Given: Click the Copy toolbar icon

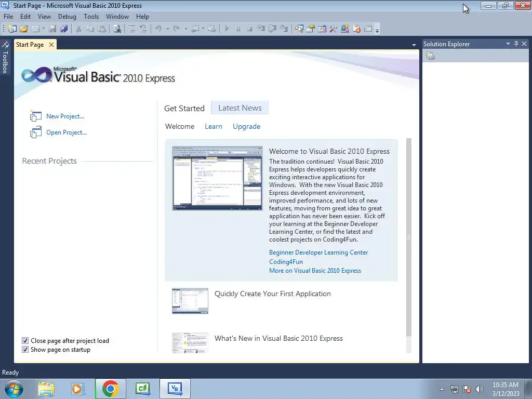Looking at the screenshot, I should coord(90,29).
